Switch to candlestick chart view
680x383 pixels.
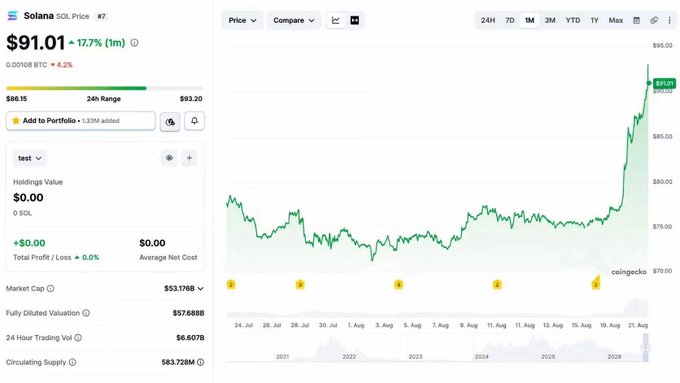click(355, 20)
